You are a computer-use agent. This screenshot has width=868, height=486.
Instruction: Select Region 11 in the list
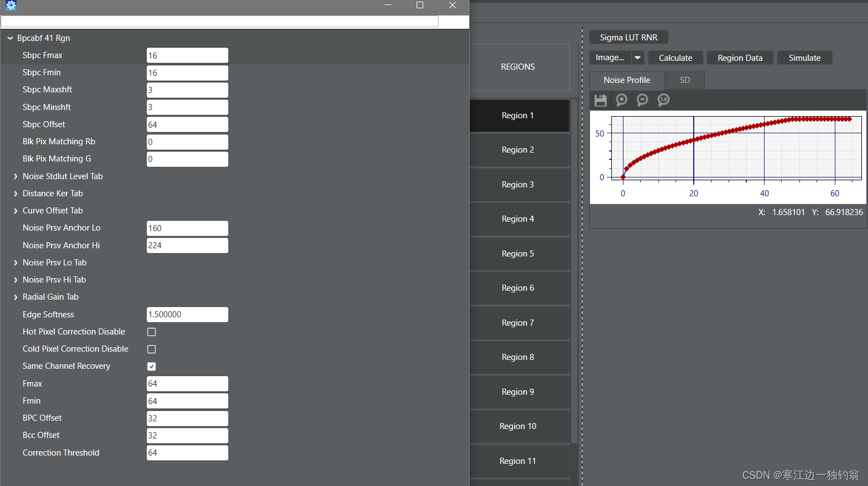[519, 461]
